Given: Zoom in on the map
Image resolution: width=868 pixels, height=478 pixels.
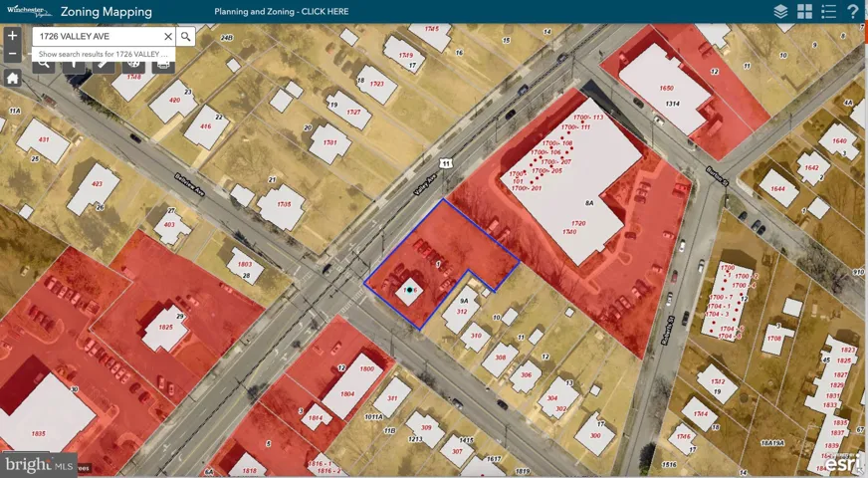Looking at the screenshot, I should coord(12,36).
